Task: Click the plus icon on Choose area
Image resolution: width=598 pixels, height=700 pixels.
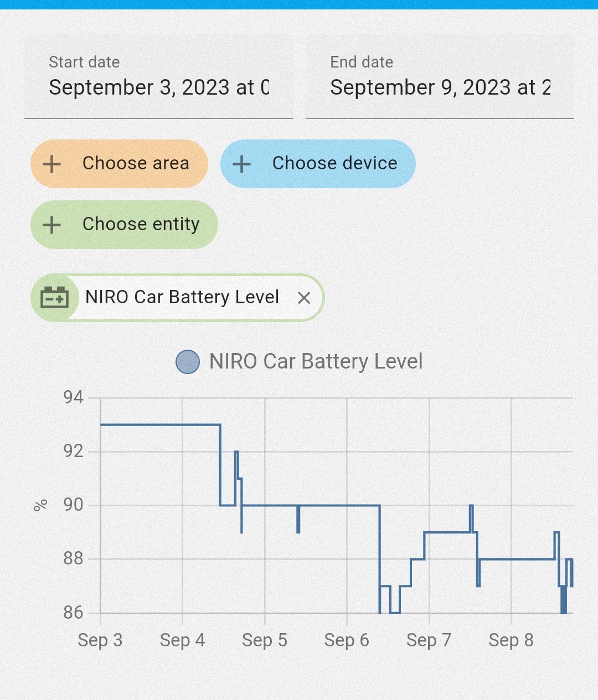Action: (51, 164)
